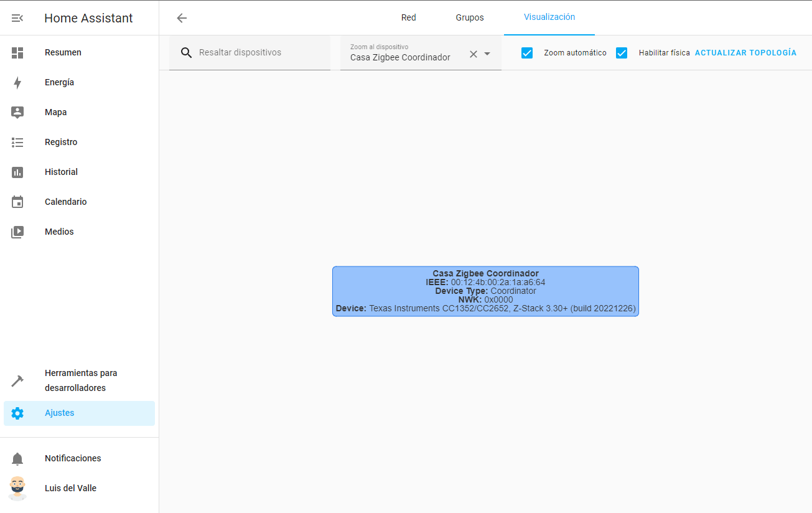812x513 pixels.
Task: Open the developer tools hammer icon
Action: click(x=17, y=380)
